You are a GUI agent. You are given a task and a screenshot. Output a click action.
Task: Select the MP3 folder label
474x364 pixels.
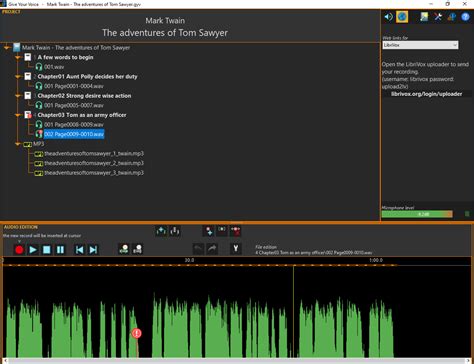[39, 144]
